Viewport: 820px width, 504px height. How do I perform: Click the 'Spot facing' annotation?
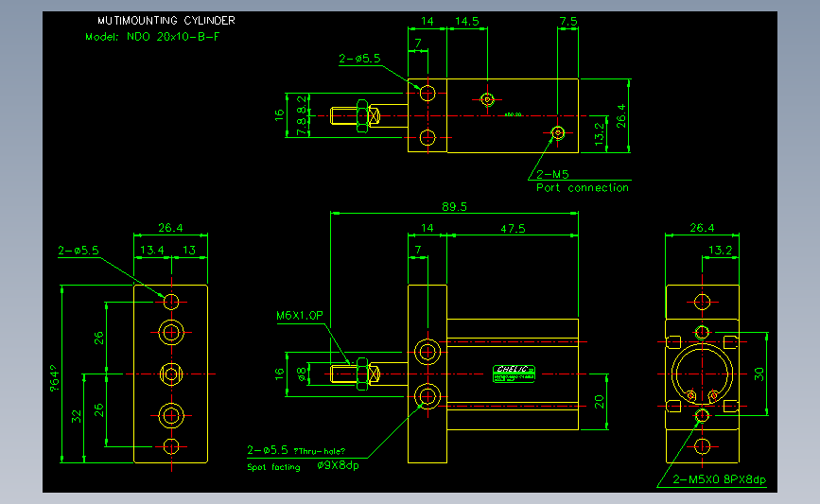coord(273,467)
